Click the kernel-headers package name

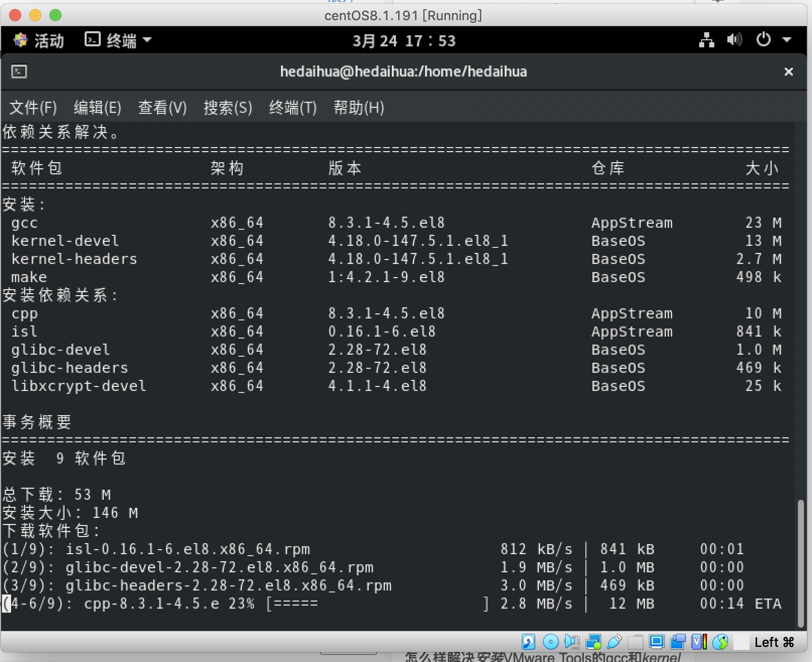click(x=74, y=259)
